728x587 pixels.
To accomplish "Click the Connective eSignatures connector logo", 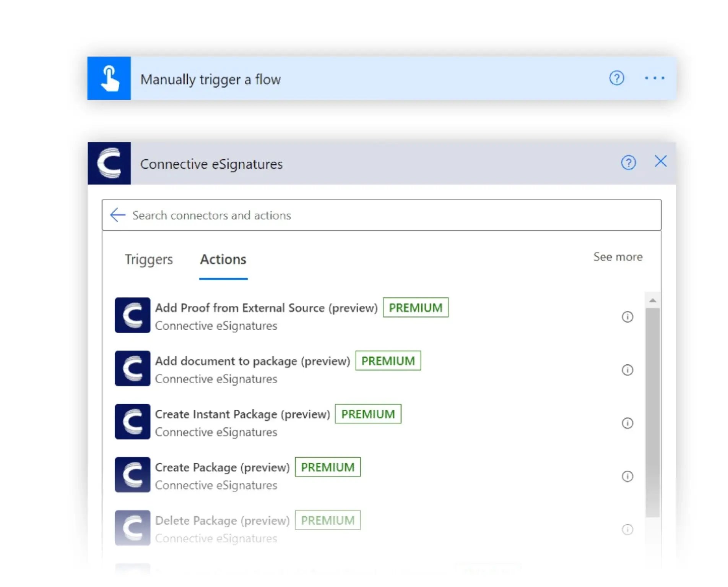I will [x=109, y=164].
